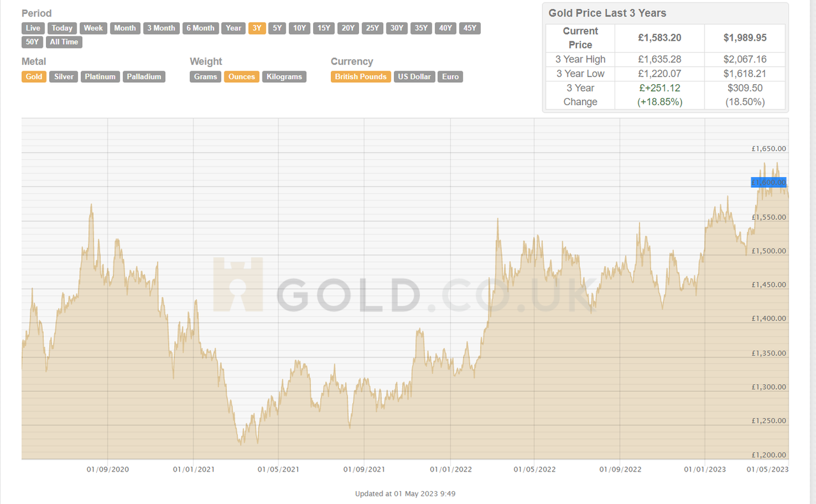View the 25Y chart

click(x=372, y=28)
